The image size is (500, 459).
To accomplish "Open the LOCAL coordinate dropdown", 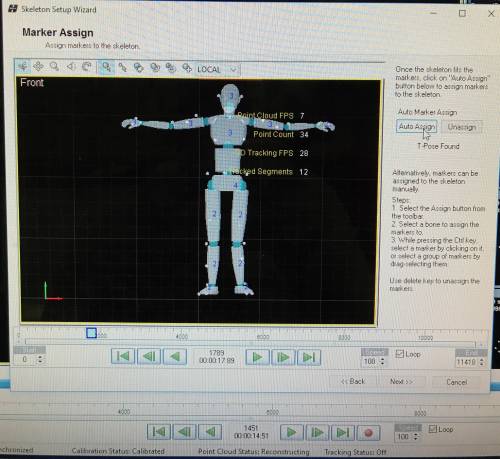I will tap(218, 69).
